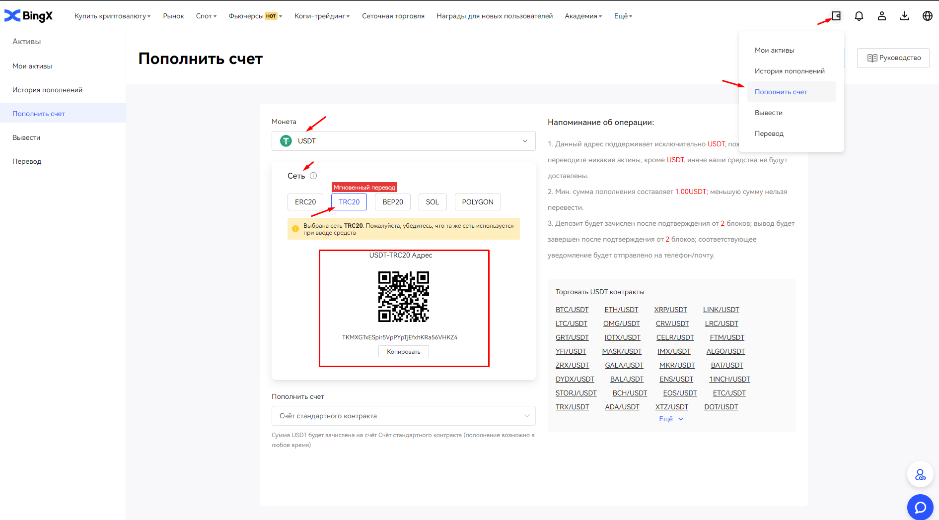The image size is (939, 520).
Task: Open Сеточная торговля in header
Action: tap(393, 16)
